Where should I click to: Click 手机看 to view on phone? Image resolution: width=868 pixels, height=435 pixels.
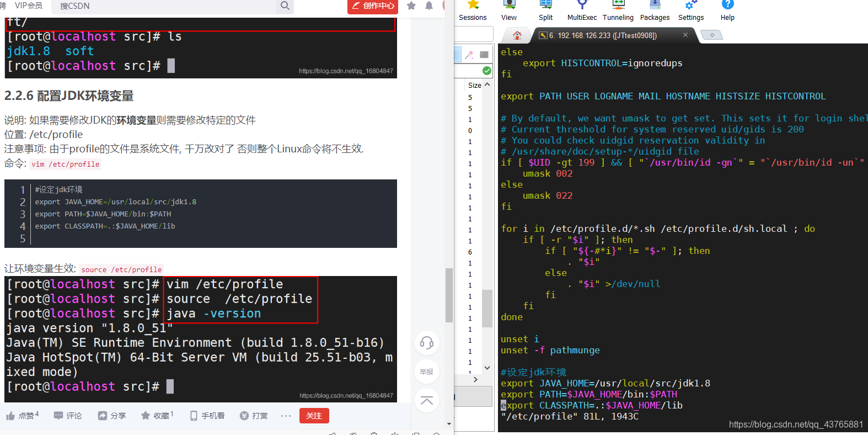pos(207,416)
